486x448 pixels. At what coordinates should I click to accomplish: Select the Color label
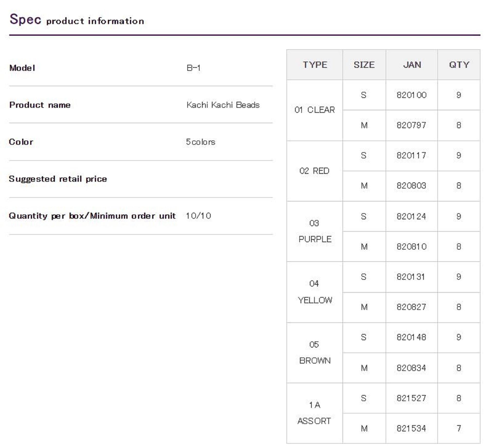coord(21,142)
